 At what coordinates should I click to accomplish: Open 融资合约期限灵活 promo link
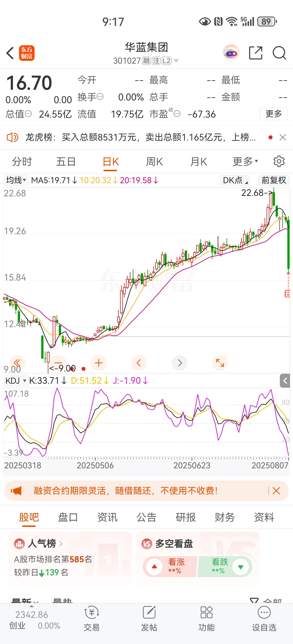[x=126, y=491]
